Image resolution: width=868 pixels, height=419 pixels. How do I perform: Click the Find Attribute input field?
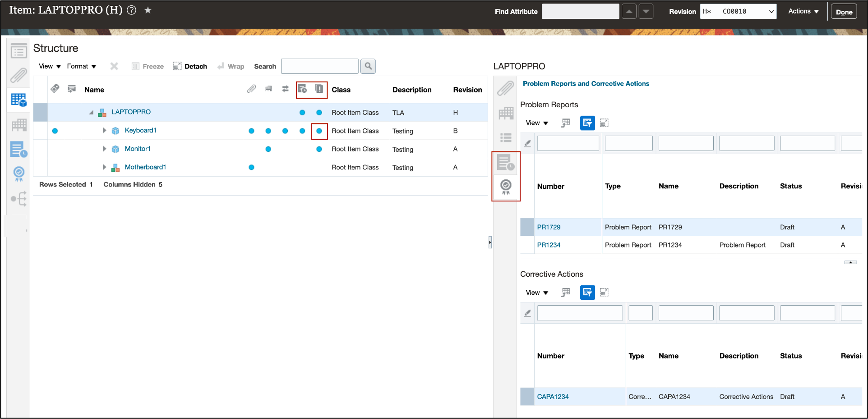[x=580, y=11]
